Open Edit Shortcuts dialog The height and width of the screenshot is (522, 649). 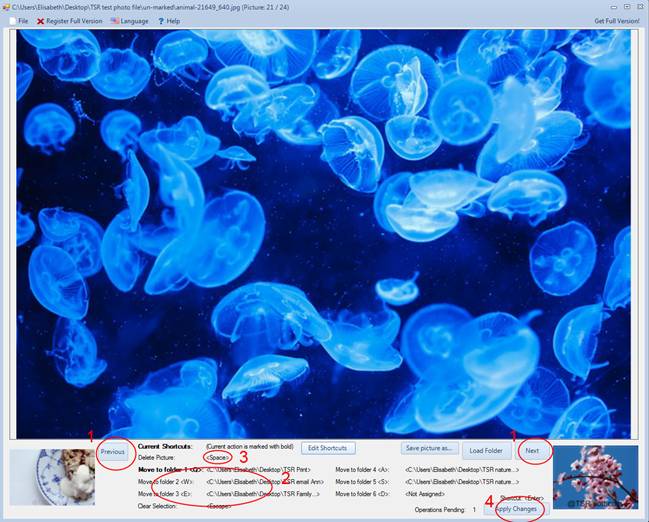coord(326,448)
